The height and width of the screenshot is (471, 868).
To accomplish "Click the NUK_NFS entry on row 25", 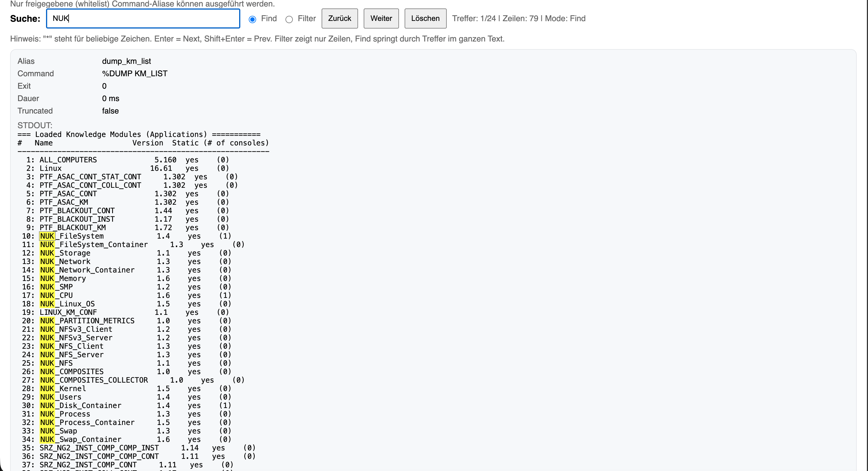I will coord(56,363).
